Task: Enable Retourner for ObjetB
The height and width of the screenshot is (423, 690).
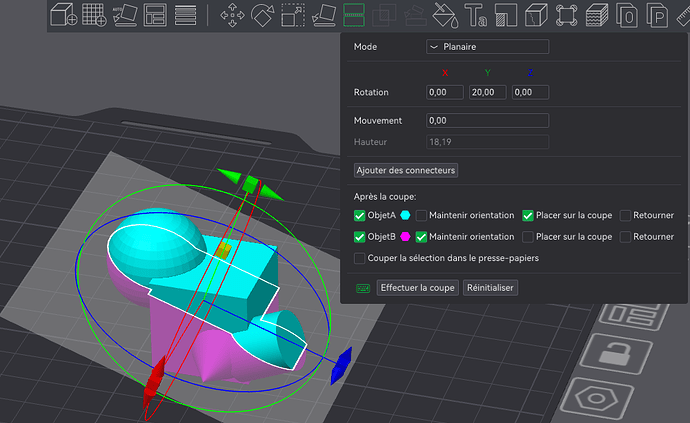Action: tap(625, 237)
